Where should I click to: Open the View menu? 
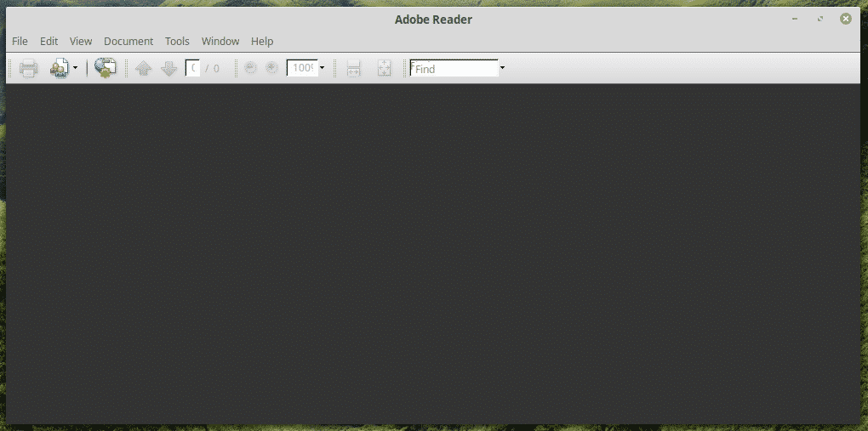click(81, 41)
